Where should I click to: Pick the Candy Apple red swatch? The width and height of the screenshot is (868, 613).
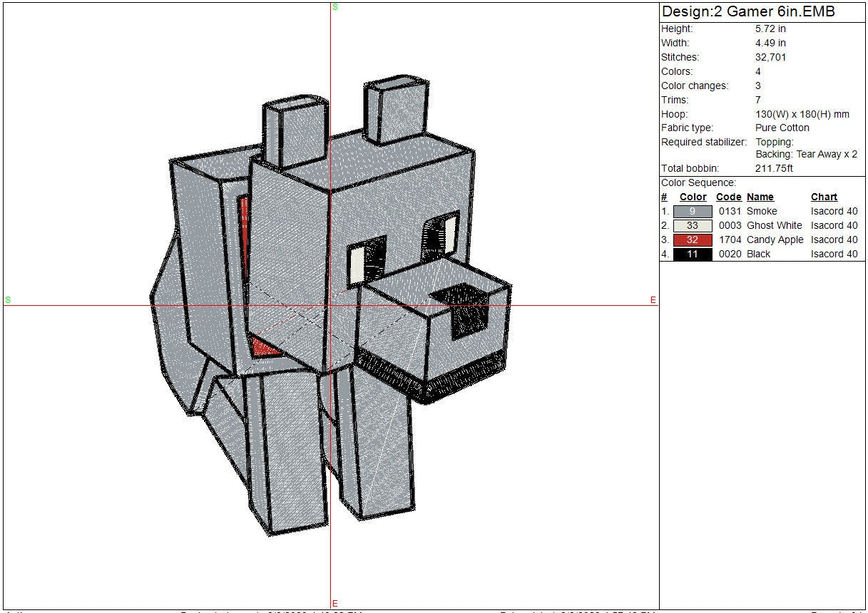(x=692, y=240)
